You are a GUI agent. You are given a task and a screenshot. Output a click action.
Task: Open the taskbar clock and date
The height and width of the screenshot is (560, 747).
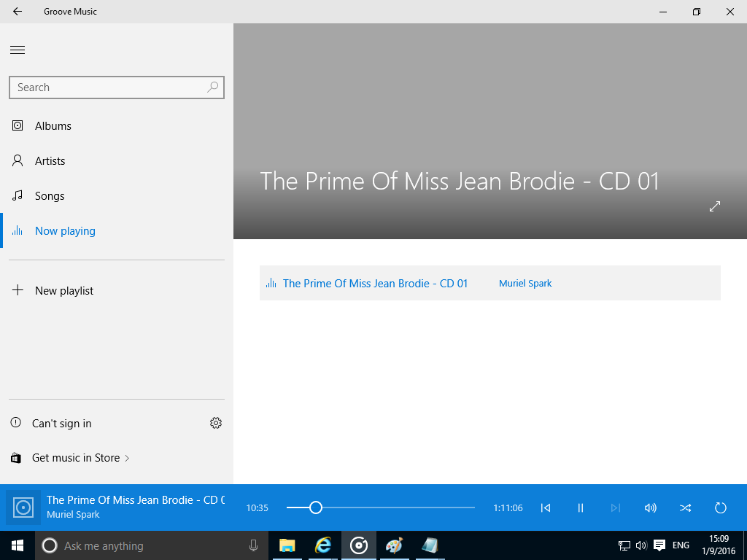(719, 545)
